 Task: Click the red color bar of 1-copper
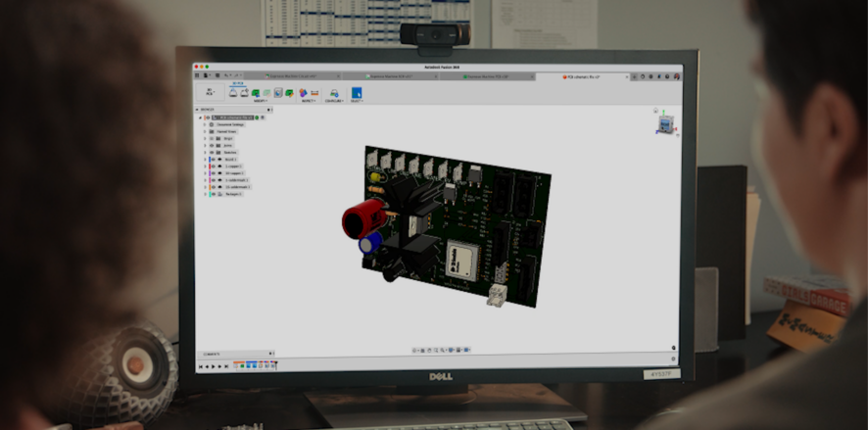[210, 166]
